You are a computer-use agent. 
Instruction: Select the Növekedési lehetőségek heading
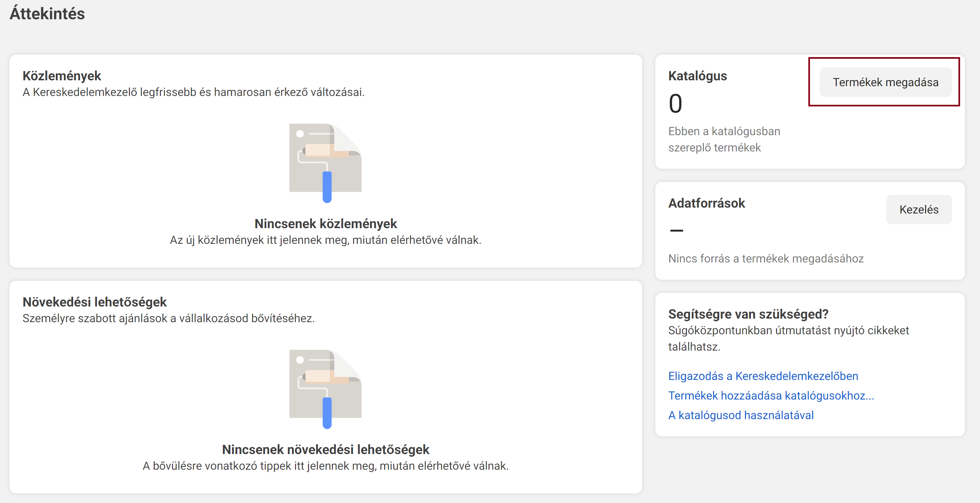(x=94, y=302)
